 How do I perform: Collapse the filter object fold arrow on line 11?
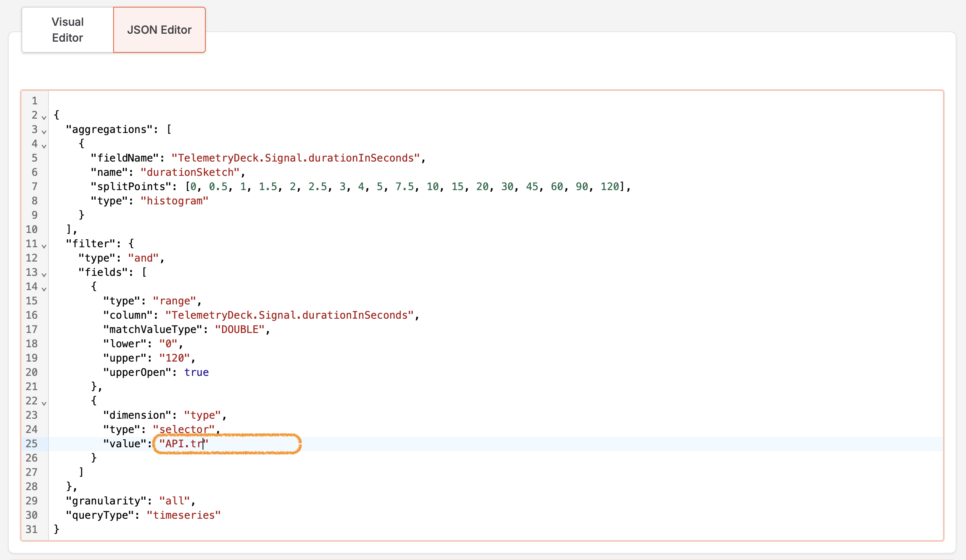[44, 246]
